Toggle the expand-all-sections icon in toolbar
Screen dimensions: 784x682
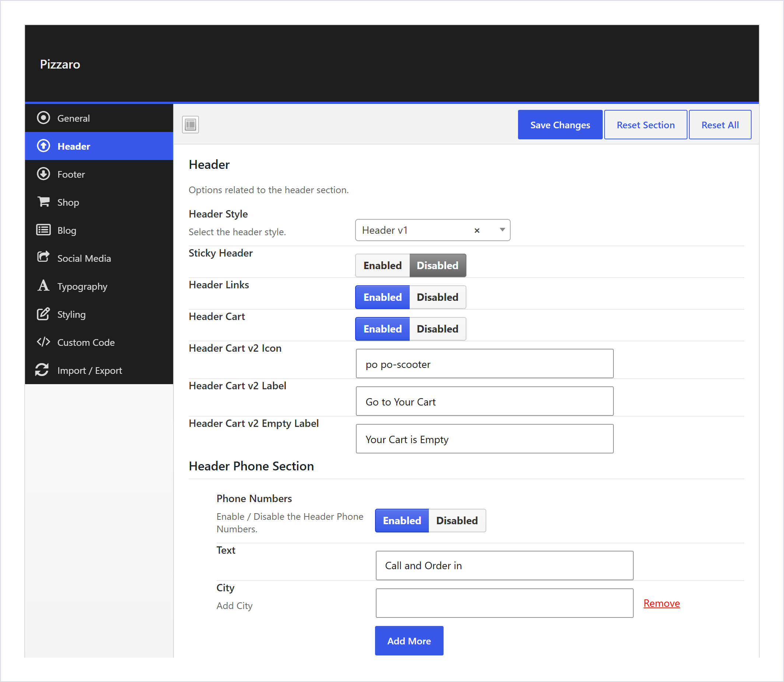coord(190,125)
